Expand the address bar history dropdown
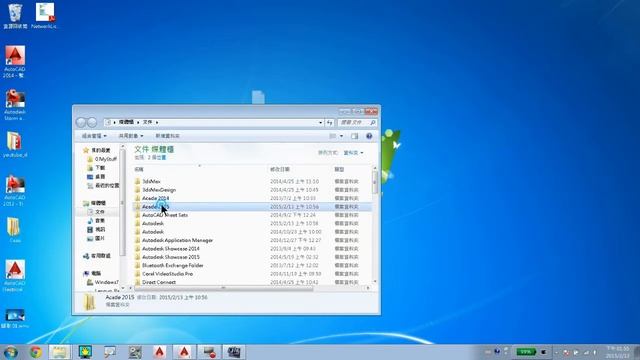Screen dimensions: 640x360 click(320, 122)
